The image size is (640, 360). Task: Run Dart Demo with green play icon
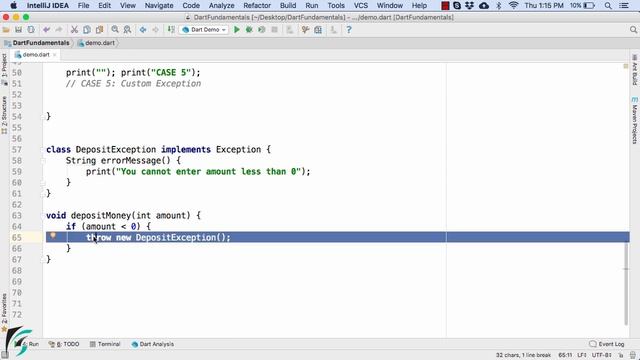pyautogui.click(x=237, y=30)
